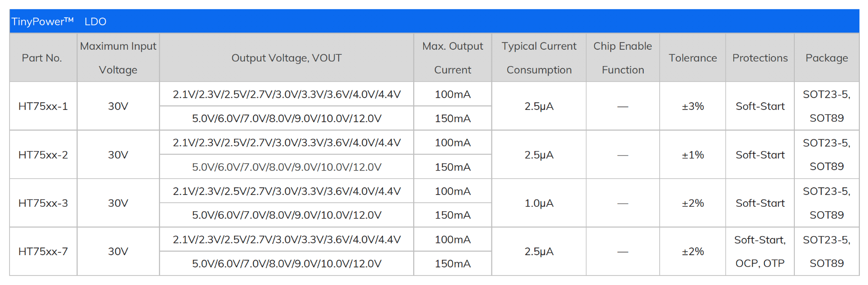Click the ±1% tolerance cell
Viewport: 868px width, 285px height.
point(693,155)
